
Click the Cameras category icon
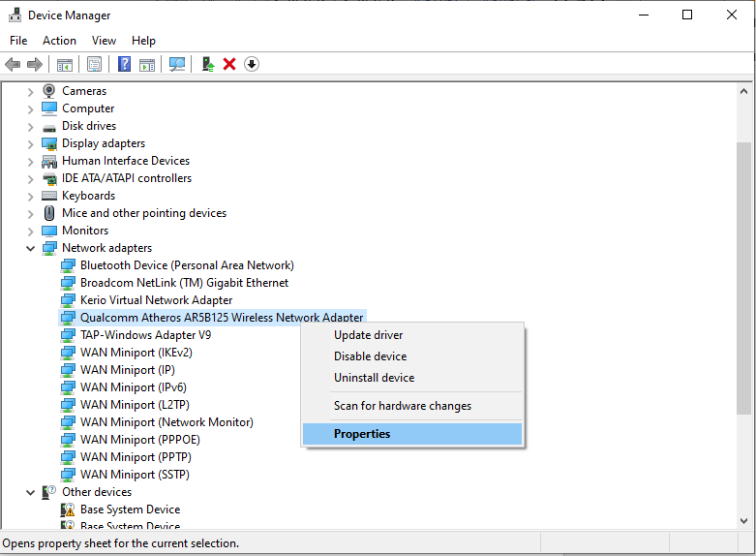(49, 91)
